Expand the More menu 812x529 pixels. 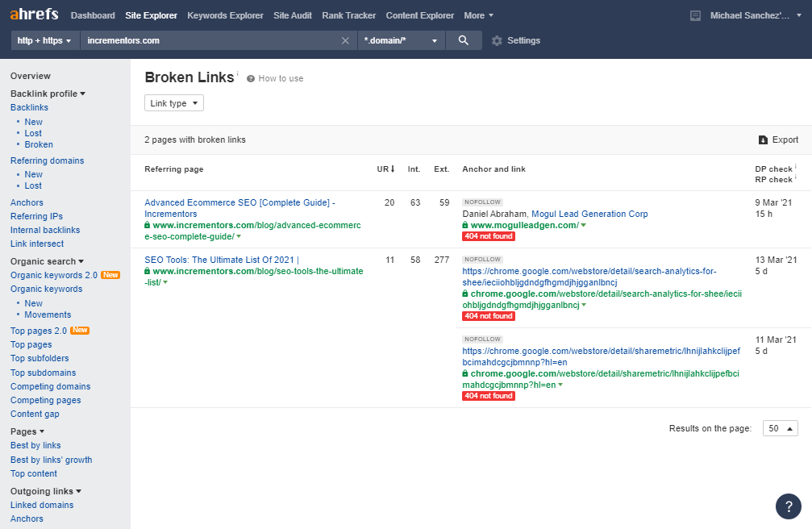[x=478, y=15]
